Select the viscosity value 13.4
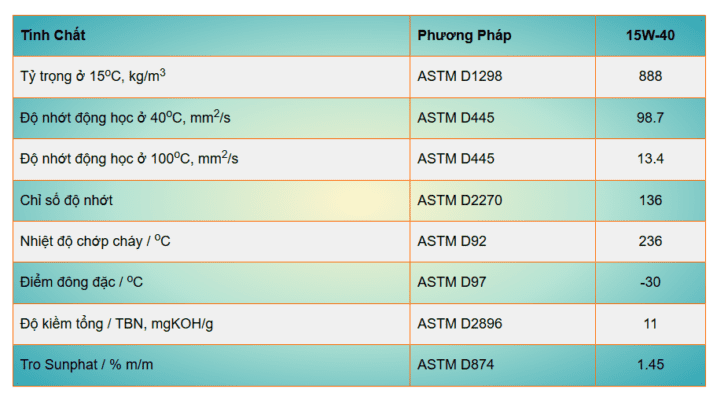The width and height of the screenshot is (728, 400). point(650,158)
